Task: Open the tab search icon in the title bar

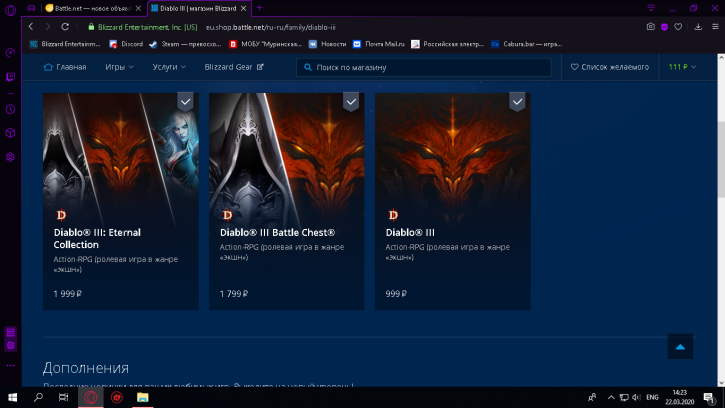Action: (x=651, y=8)
